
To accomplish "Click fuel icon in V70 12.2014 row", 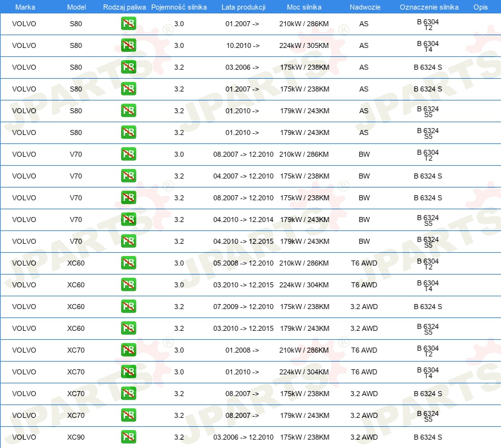I will [128, 220].
